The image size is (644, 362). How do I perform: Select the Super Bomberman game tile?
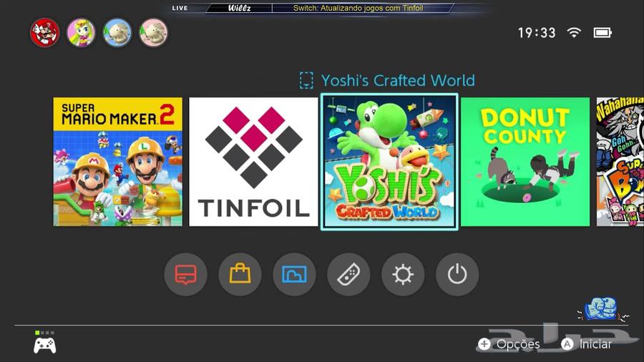click(x=620, y=162)
